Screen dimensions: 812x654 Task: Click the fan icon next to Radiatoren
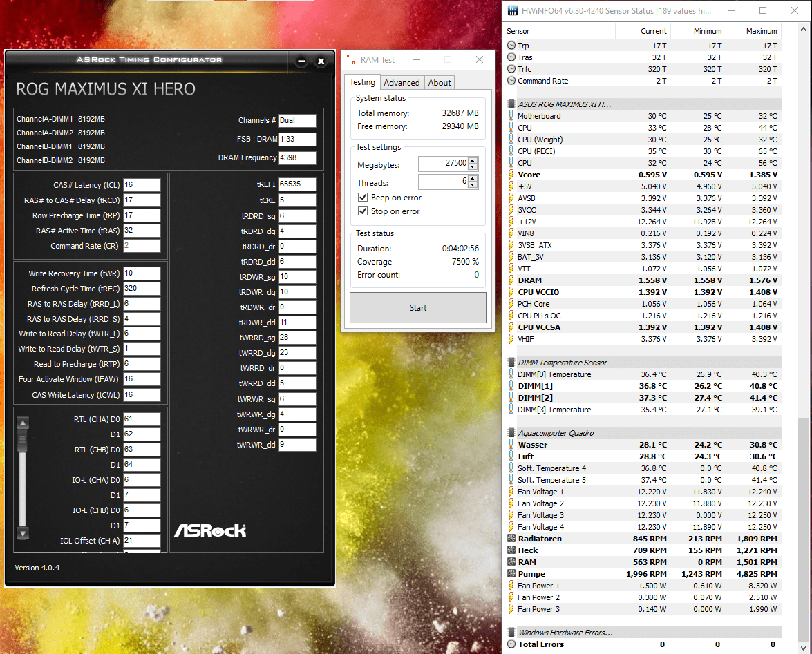pyautogui.click(x=511, y=539)
